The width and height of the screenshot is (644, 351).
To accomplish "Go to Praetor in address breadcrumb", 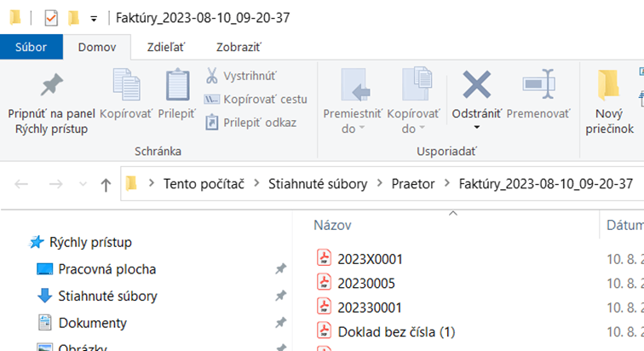I will pos(412,184).
